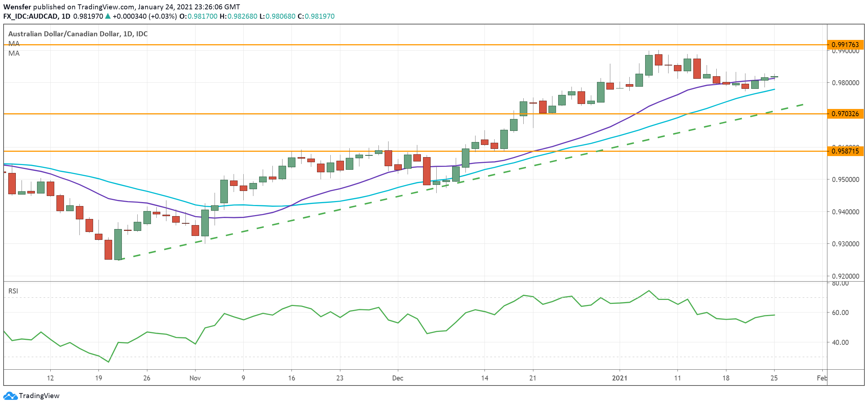Click the 2021 date axis label

(620, 378)
